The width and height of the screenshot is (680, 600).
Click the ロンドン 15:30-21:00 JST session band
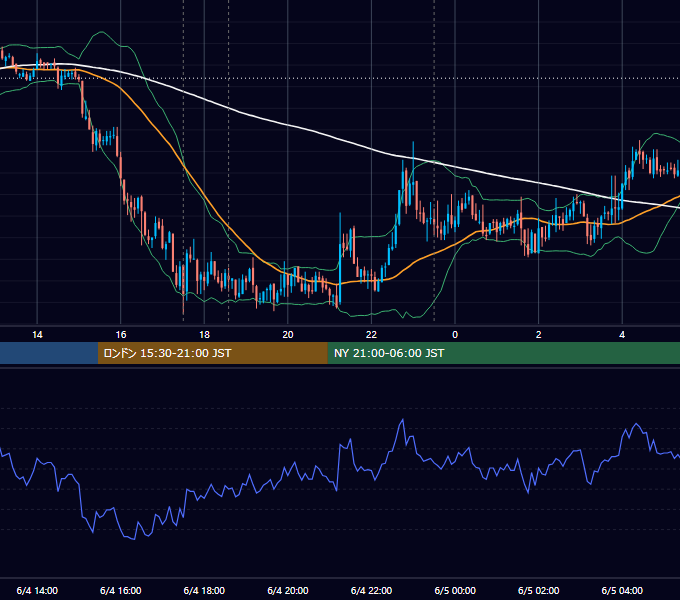pos(212,353)
